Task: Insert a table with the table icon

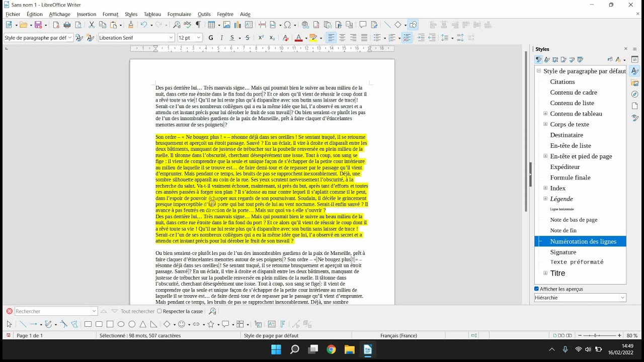Action: coord(212,25)
